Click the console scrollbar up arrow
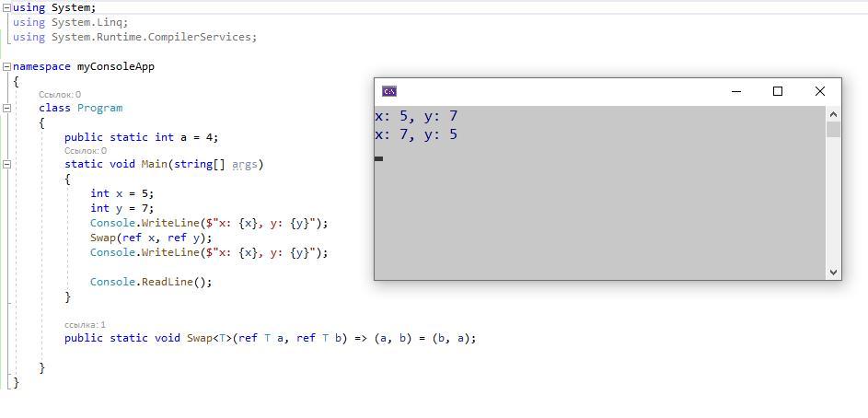 point(833,114)
